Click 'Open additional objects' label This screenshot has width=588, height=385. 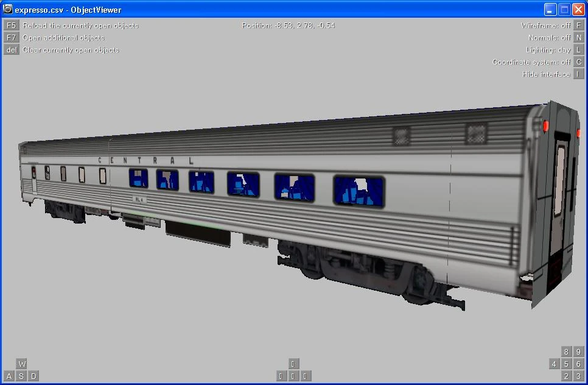(x=63, y=38)
